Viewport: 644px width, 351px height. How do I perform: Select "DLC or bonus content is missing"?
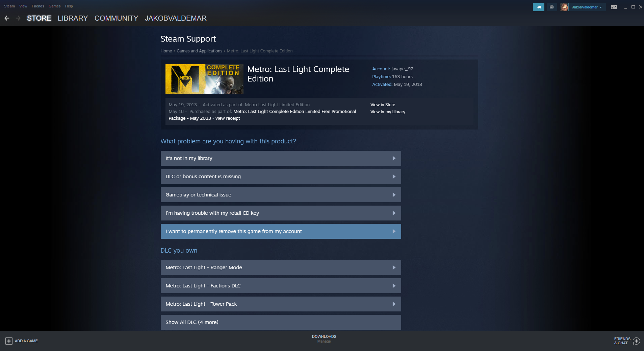pyautogui.click(x=281, y=177)
